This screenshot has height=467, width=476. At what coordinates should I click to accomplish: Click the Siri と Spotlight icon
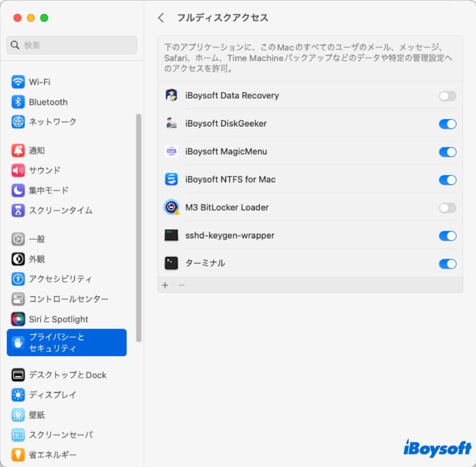pyautogui.click(x=18, y=319)
